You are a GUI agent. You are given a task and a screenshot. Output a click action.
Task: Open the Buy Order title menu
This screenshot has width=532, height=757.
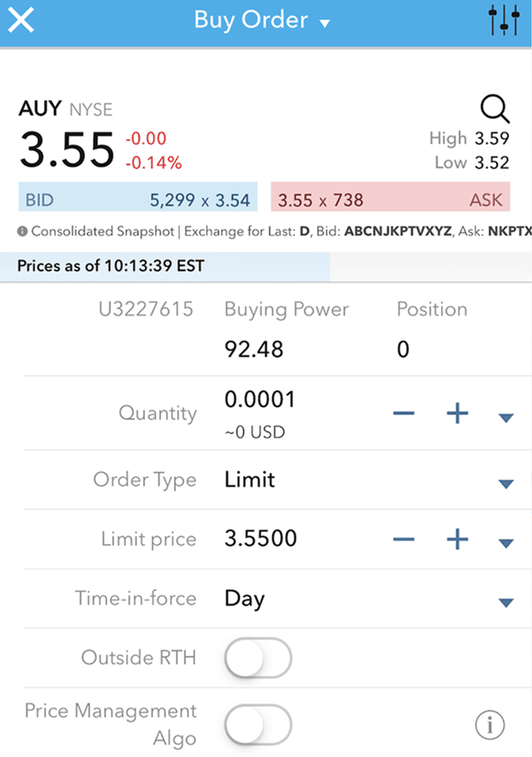262,21
